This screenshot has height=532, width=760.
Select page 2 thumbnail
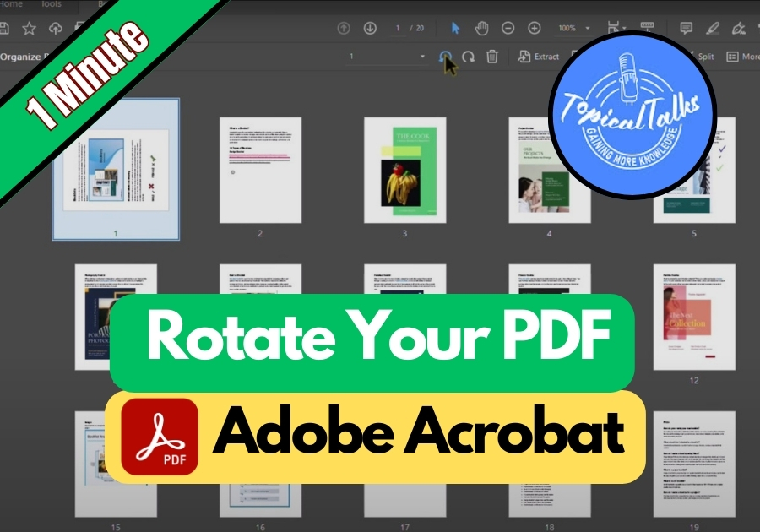pos(260,170)
